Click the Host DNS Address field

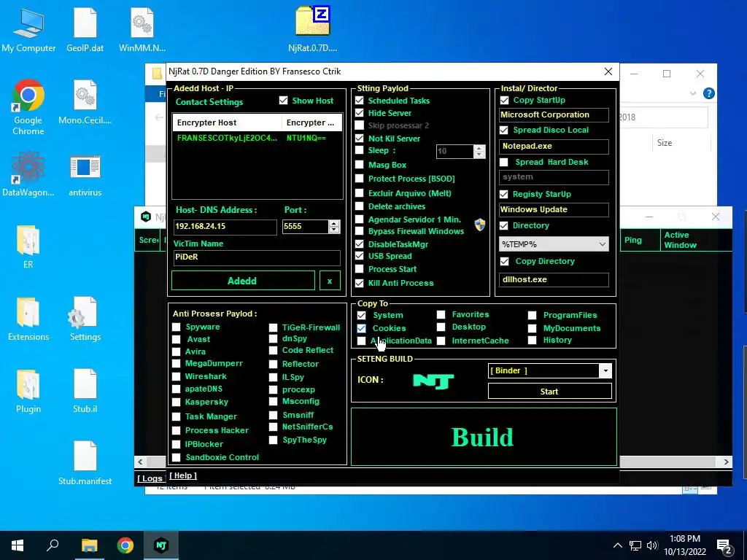pyautogui.click(x=225, y=226)
